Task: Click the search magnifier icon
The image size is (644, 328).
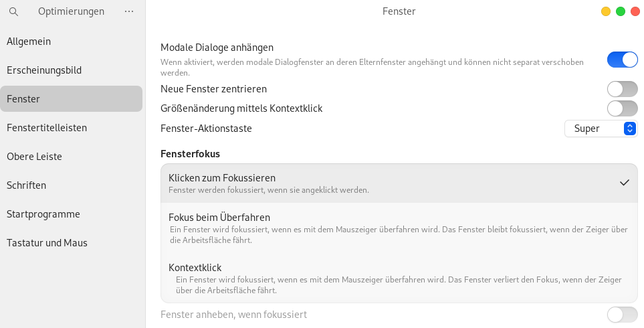Action: (13, 11)
